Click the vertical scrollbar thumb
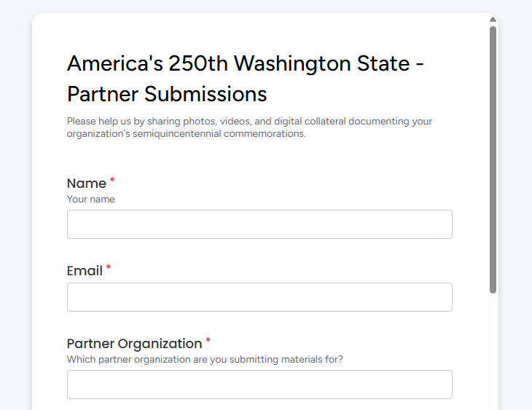Viewport: 532px width, 410px height. (493, 160)
